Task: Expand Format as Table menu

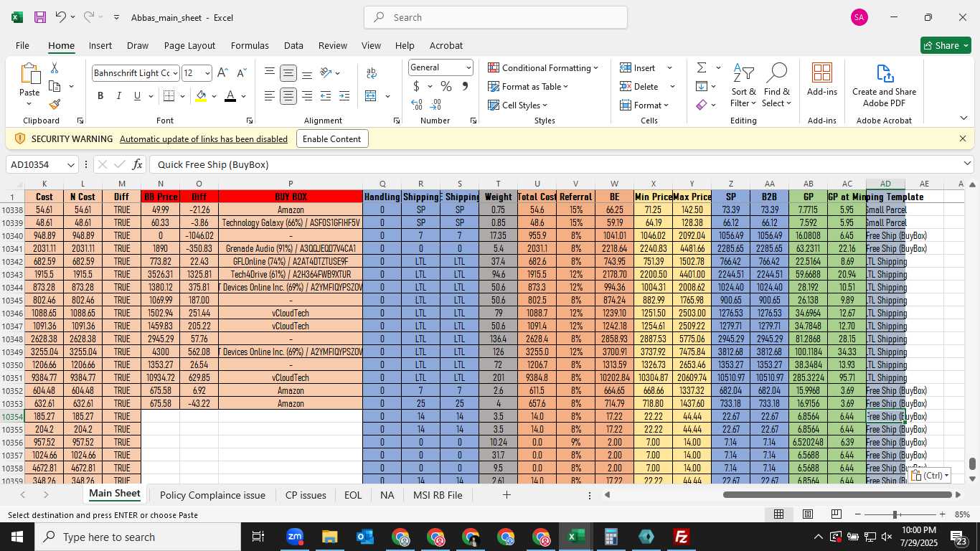Action: pyautogui.click(x=528, y=86)
